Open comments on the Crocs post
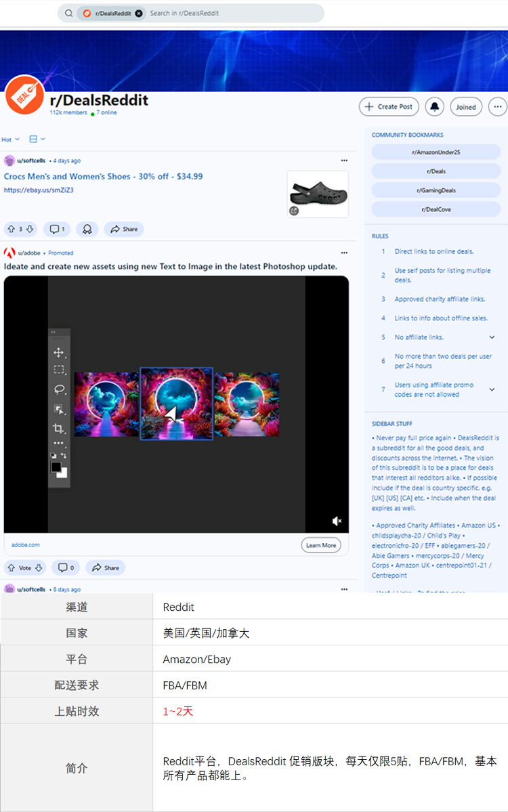The width and height of the screenshot is (508, 812). (x=57, y=230)
